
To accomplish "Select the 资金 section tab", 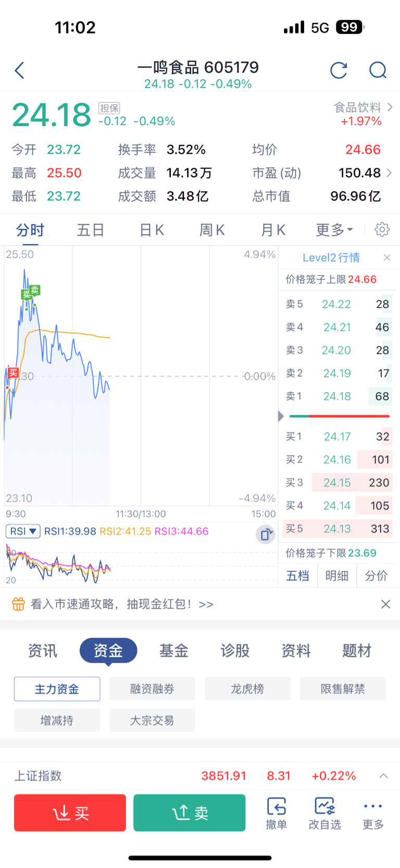I will coord(108,651).
